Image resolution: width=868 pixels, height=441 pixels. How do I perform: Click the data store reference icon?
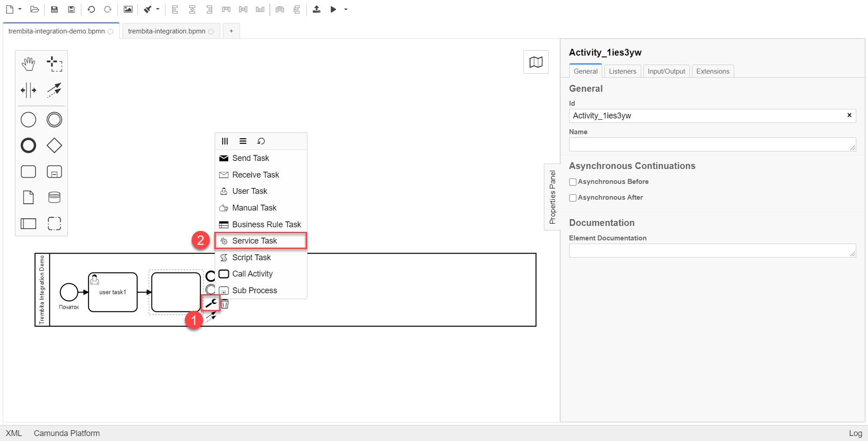tap(54, 197)
